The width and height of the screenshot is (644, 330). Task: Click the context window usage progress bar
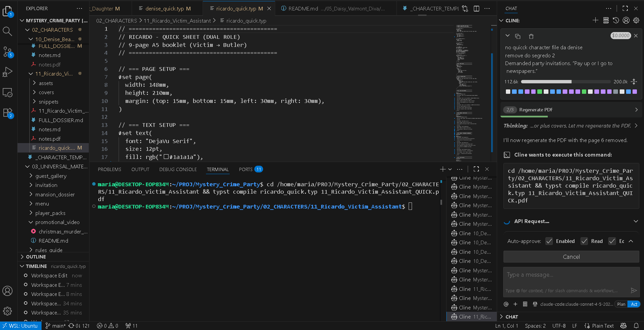(x=566, y=82)
